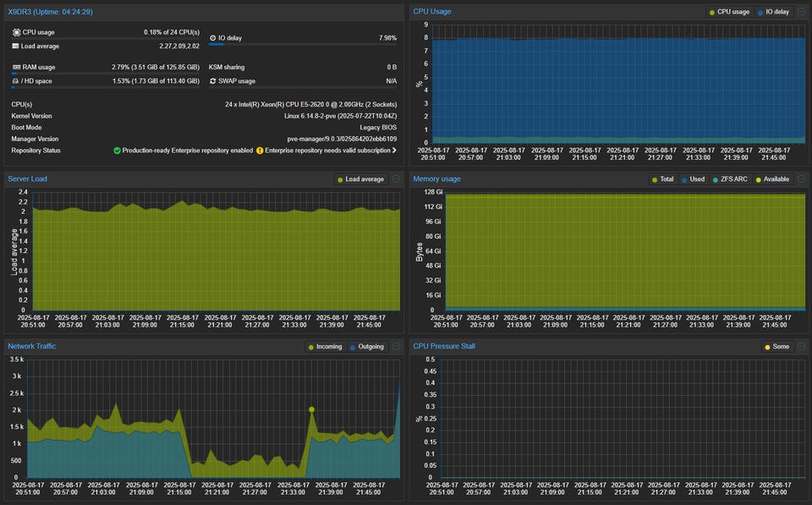Click the round button beside IO delay legend

coord(802,12)
